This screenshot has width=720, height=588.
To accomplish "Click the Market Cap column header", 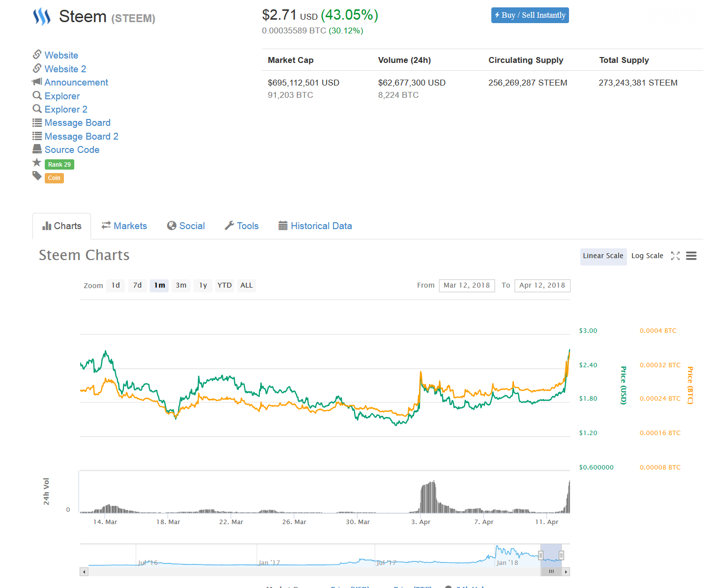I will (x=291, y=60).
